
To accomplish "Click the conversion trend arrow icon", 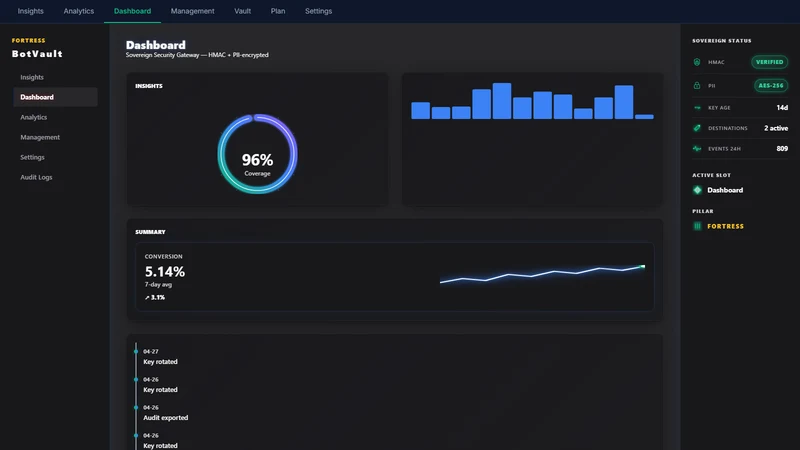I will 147,297.
